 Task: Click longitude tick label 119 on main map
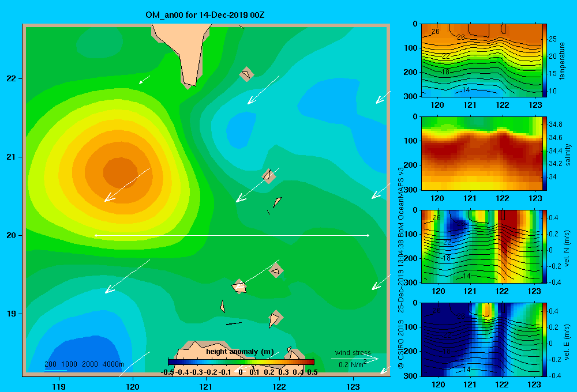[59, 386]
